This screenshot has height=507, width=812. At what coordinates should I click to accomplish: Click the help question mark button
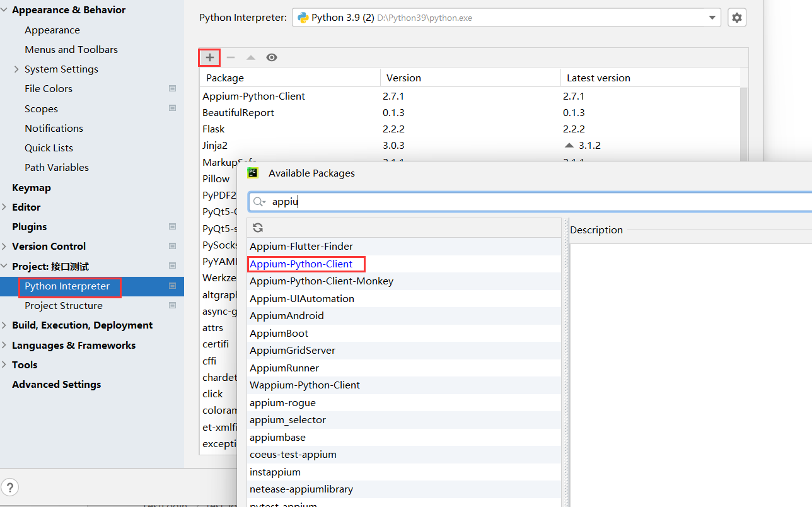point(10,487)
